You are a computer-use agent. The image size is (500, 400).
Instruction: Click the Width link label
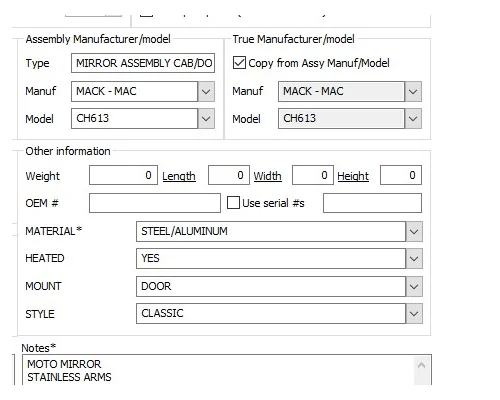tap(267, 176)
